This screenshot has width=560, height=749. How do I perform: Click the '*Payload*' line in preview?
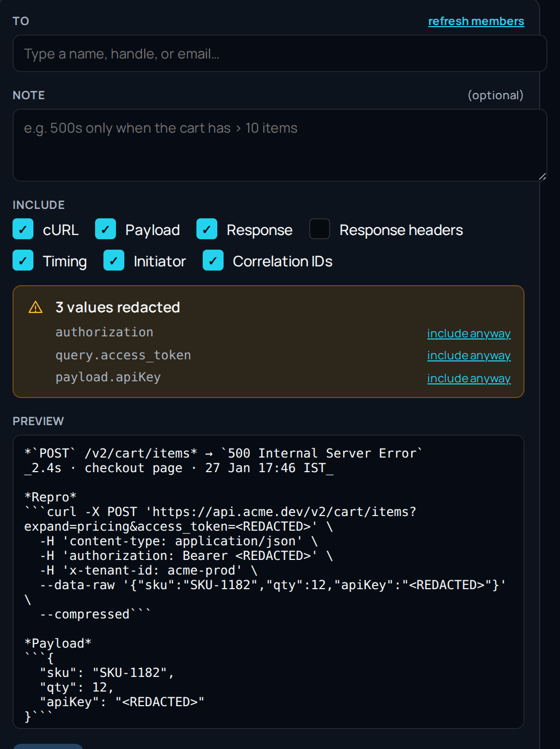(x=58, y=643)
